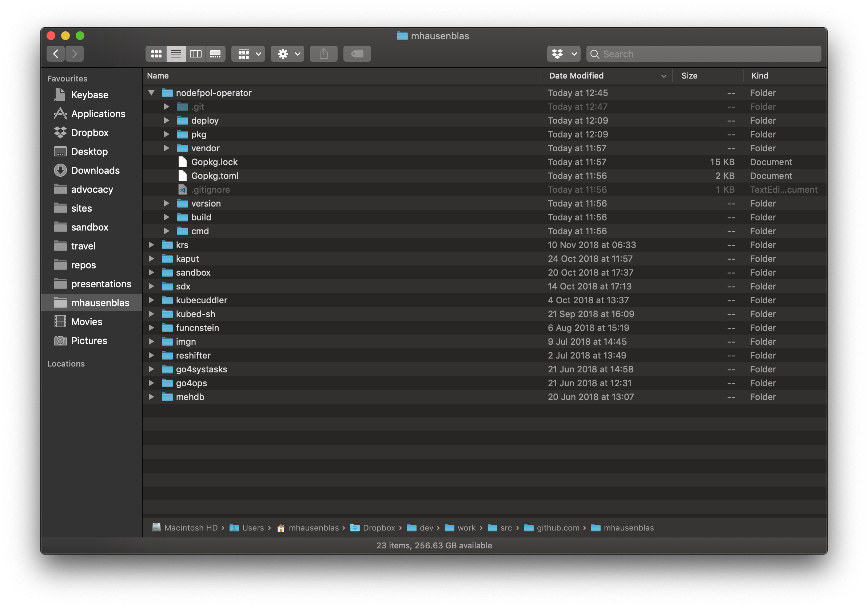Open Downloads from the sidebar

[x=95, y=171]
